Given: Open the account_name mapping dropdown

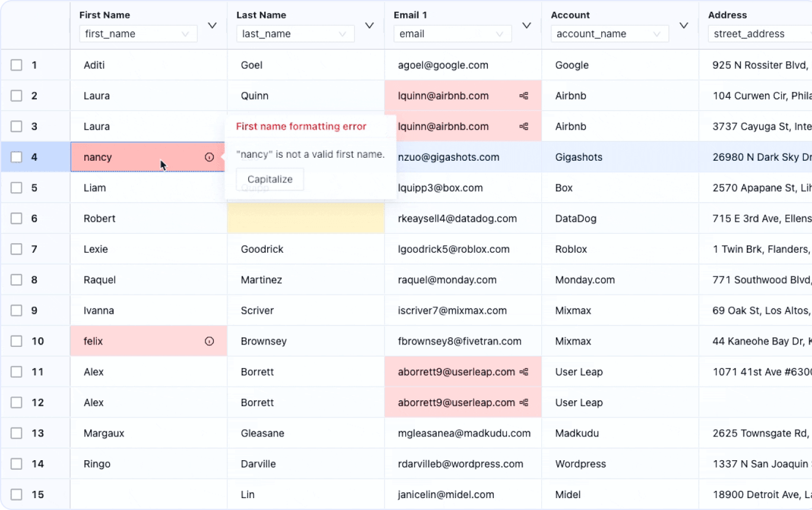Looking at the screenshot, I should (610, 34).
